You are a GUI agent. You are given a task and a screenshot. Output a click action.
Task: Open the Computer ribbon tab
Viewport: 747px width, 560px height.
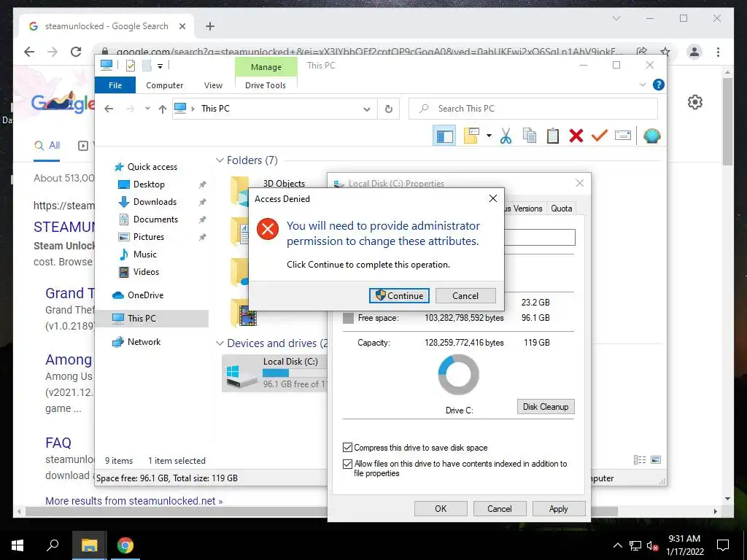pyautogui.click(x=164, y=85)
